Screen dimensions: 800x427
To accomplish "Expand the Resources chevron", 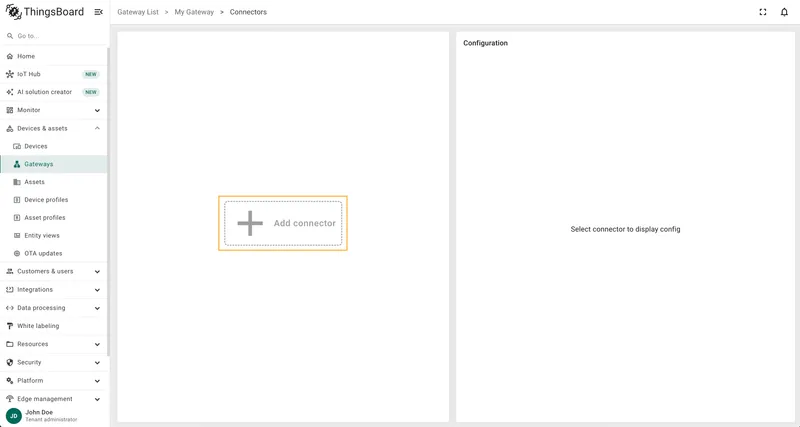I will (x=97, y=344).
